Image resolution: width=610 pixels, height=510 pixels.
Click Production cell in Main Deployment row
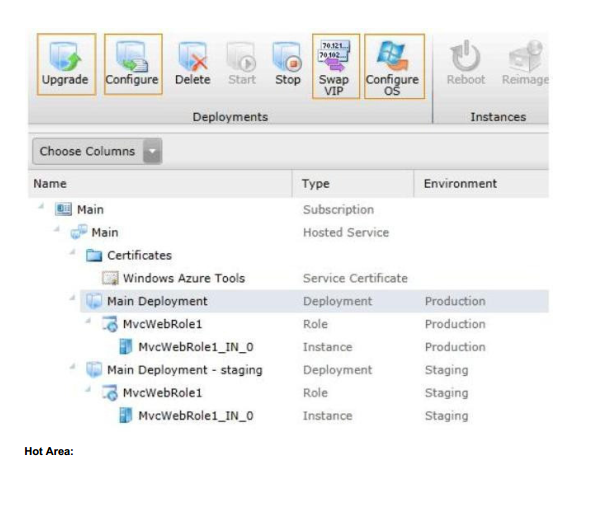tap(455, 301)
